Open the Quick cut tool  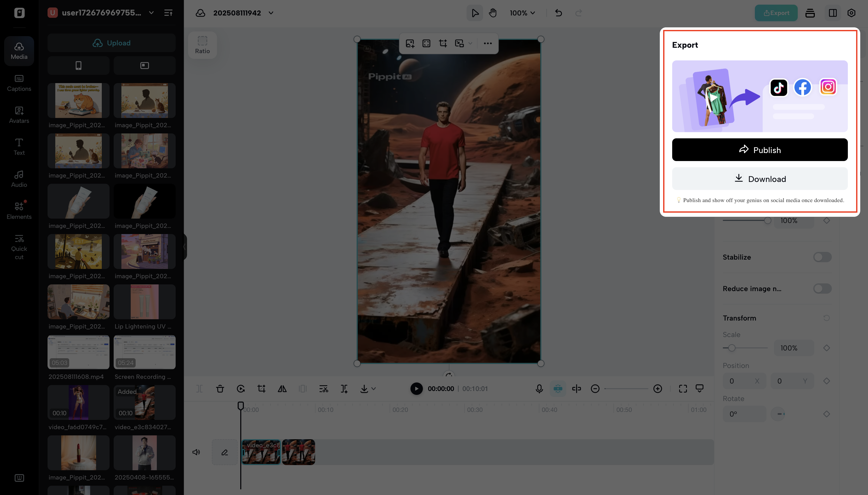19,245
